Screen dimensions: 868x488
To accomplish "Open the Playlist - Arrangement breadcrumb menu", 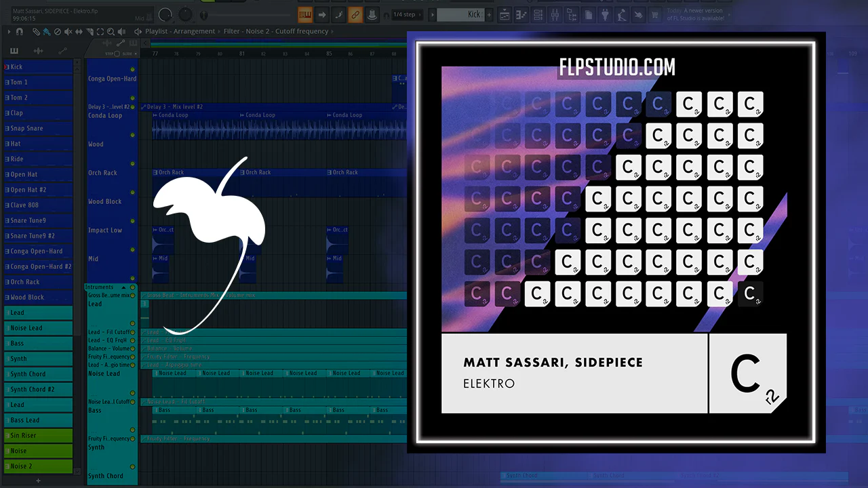I will (180, 31).
